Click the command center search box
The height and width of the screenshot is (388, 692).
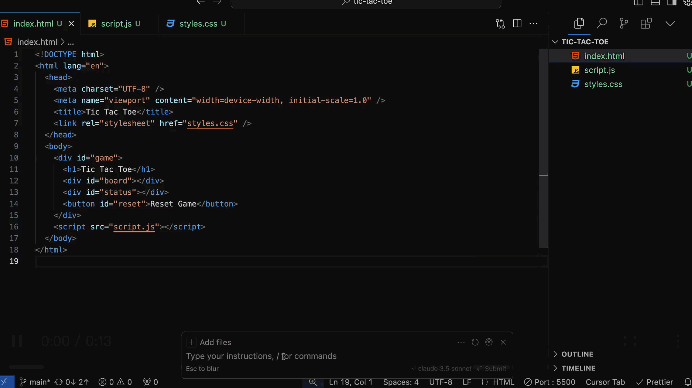click(366, 3)
